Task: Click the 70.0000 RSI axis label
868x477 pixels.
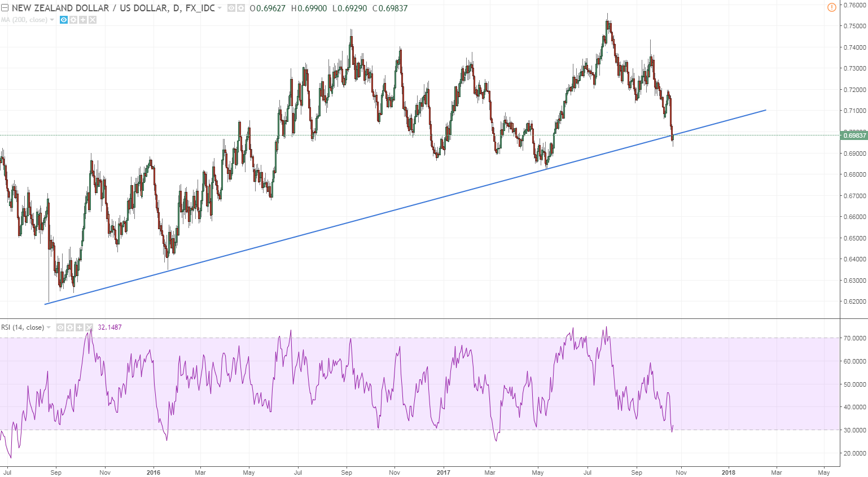Action: 856,338
